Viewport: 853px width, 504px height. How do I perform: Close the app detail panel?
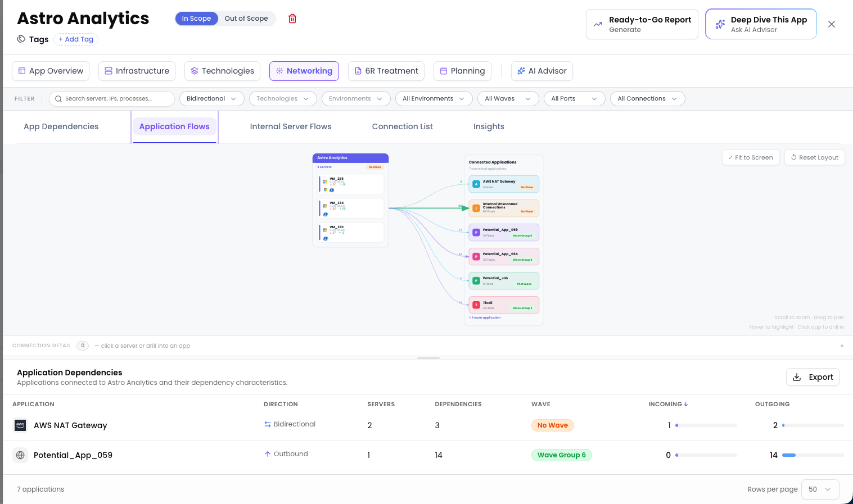[832, 24]
